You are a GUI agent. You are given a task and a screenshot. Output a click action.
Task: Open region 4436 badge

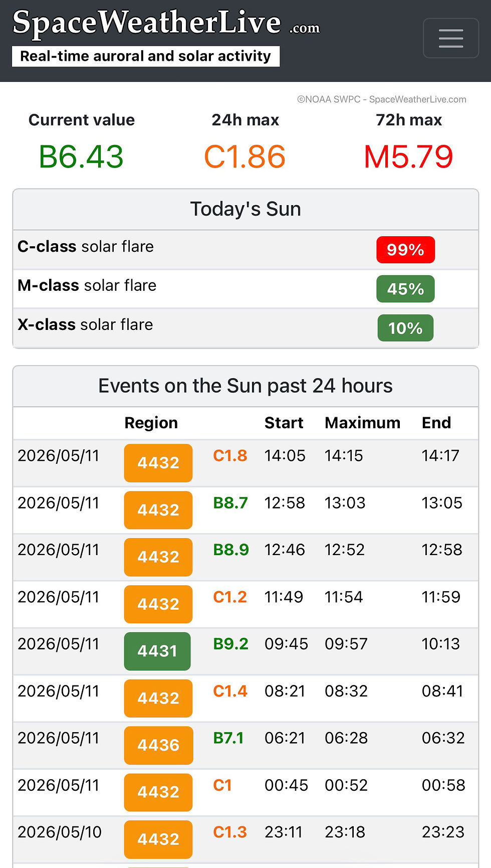click(x=158, y=745)
